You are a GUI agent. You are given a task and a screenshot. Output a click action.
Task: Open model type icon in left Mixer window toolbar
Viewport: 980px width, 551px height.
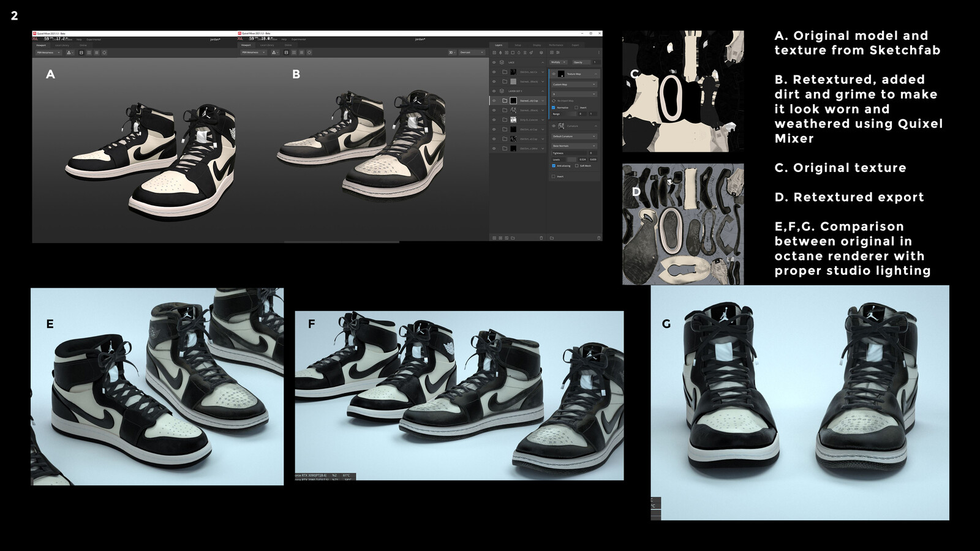pos(70,53)
